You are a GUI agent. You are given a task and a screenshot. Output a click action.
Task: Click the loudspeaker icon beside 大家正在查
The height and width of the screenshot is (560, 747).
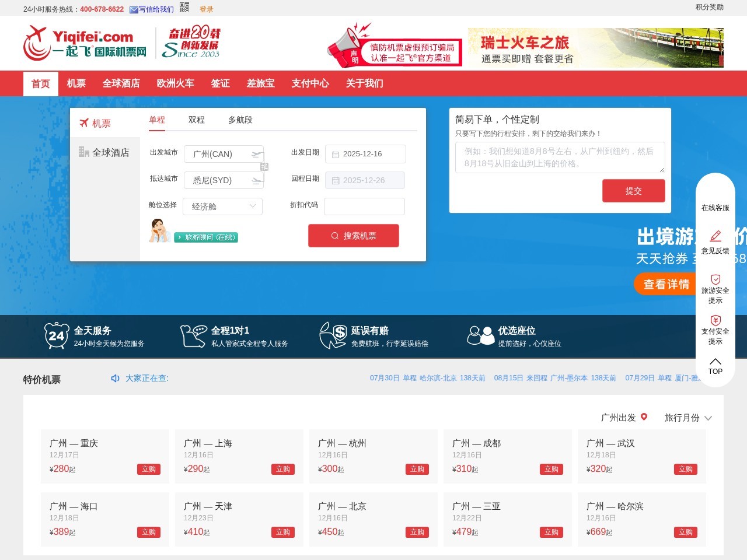tap(115, 378)
